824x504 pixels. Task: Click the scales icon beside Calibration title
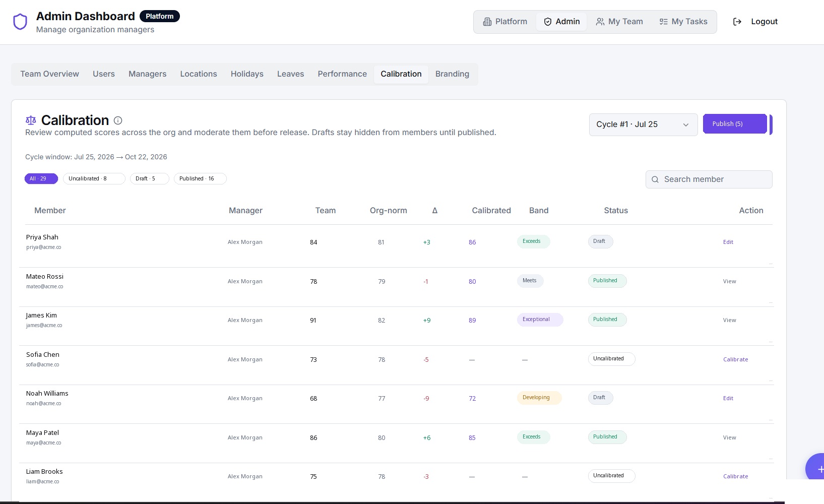pyautogui.click(x=31, y=120)
